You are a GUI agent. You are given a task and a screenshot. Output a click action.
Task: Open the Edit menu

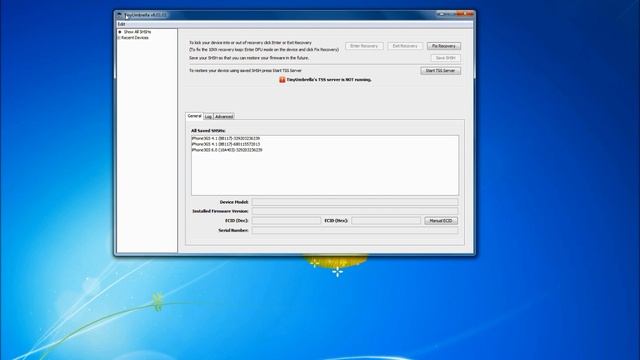(121, 24)
